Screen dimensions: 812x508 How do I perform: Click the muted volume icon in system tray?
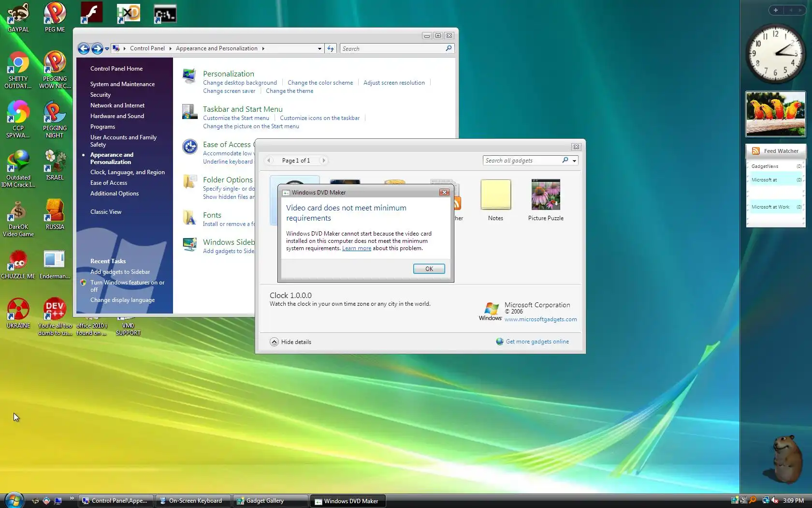pos(775,501)
